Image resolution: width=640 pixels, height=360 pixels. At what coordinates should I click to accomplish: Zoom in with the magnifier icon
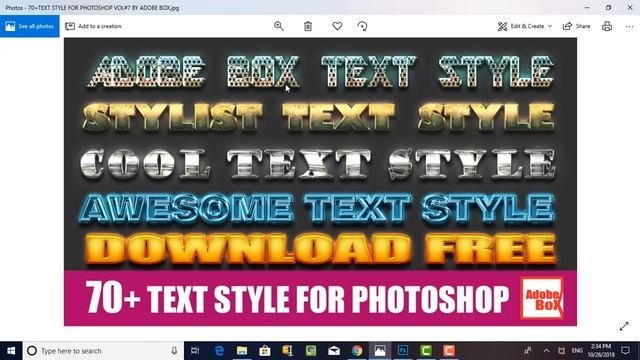pos(279,26)
